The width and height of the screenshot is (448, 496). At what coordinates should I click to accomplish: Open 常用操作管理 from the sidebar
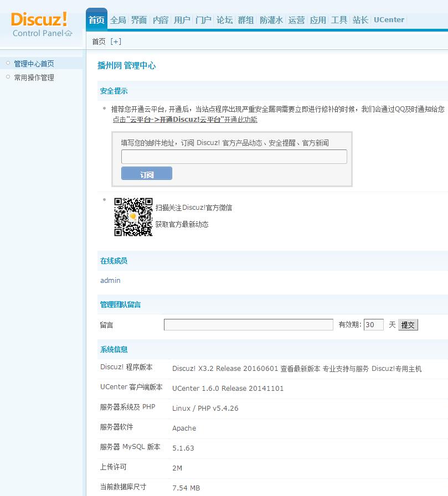tap(35, 77)
